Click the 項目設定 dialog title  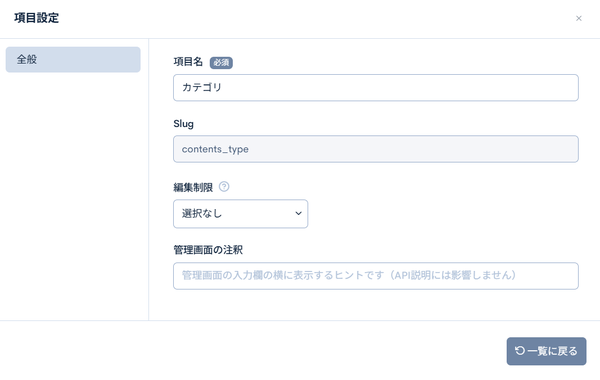coord(37,18)
